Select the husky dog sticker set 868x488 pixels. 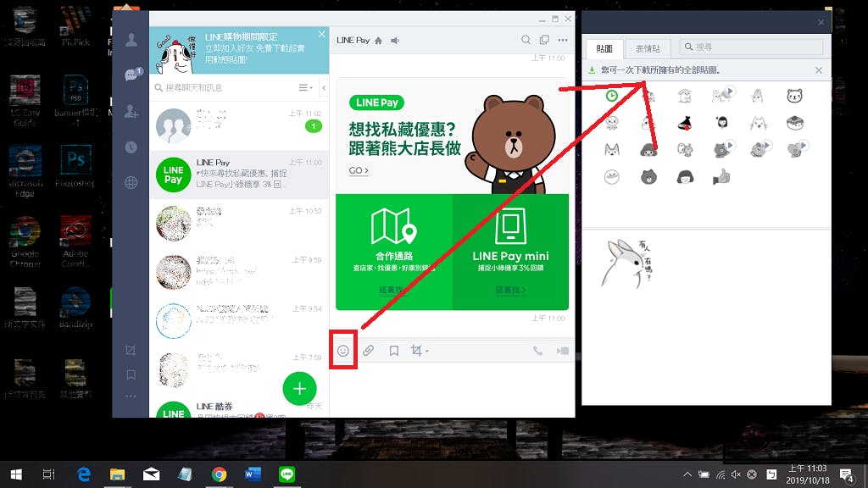[x=612, y=149]
